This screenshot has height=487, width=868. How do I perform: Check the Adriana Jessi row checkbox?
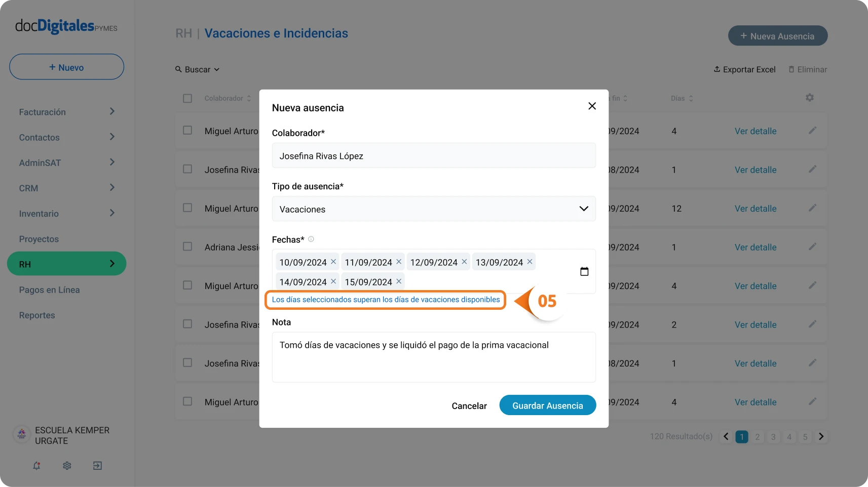187,247
